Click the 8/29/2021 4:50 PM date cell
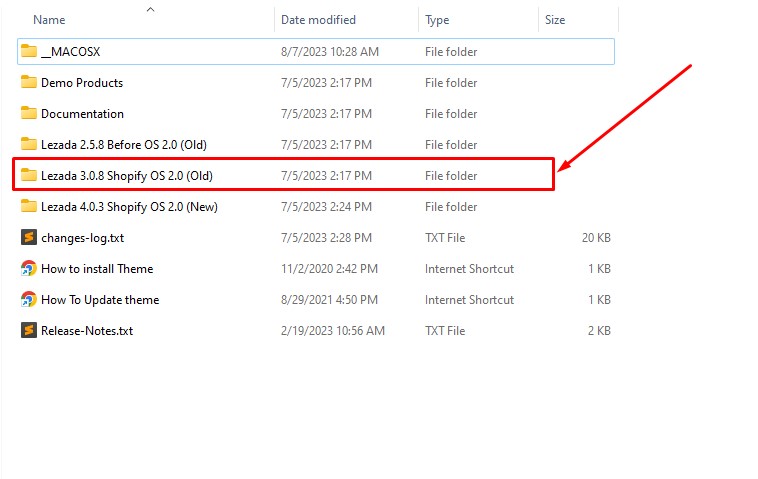758x479 pixels. pos(329,300)
